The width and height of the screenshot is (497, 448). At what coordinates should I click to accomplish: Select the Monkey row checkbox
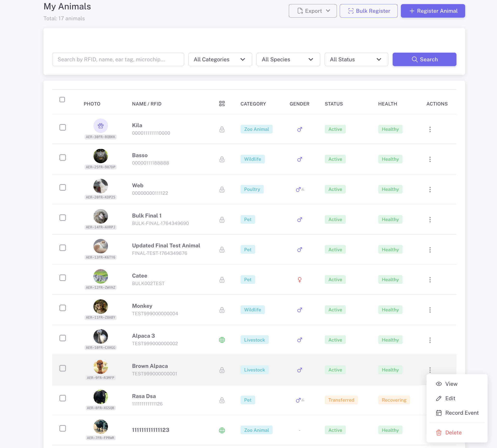coord(63,308)
